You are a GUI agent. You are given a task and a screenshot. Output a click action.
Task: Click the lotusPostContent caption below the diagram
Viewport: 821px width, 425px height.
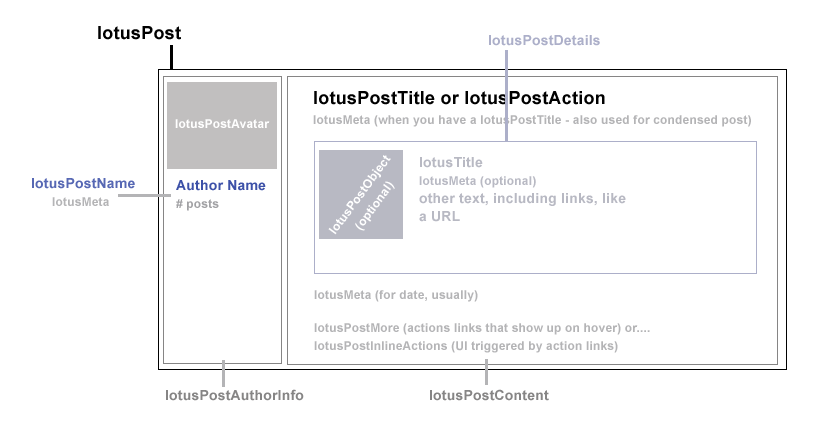[488, 395]
